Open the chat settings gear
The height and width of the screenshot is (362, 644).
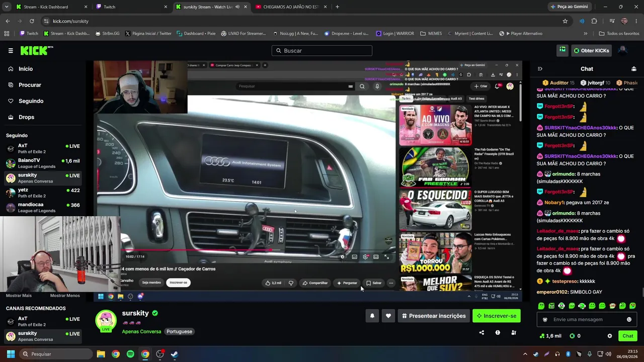point(610,336)
